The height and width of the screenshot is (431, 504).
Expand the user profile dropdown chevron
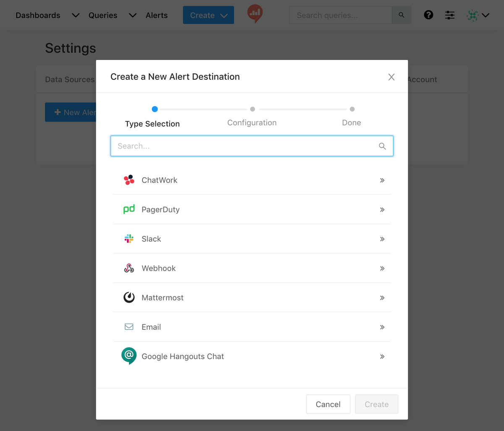tap(486, 15)
